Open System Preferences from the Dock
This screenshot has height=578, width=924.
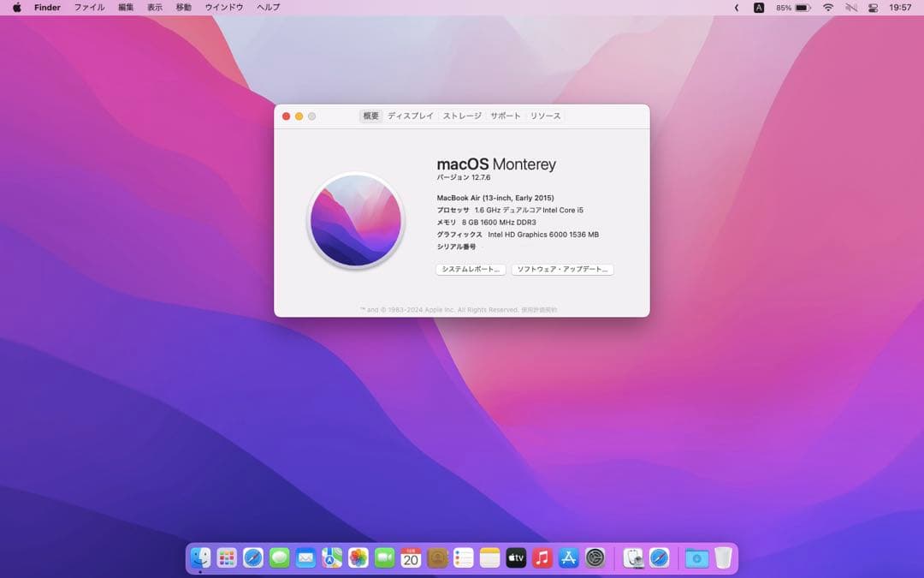(591, 557)
